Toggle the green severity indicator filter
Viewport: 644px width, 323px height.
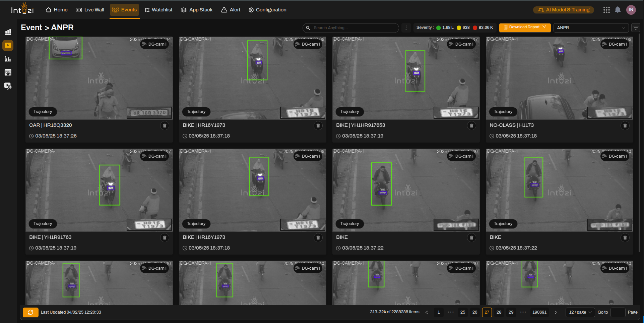coord(438,28)
